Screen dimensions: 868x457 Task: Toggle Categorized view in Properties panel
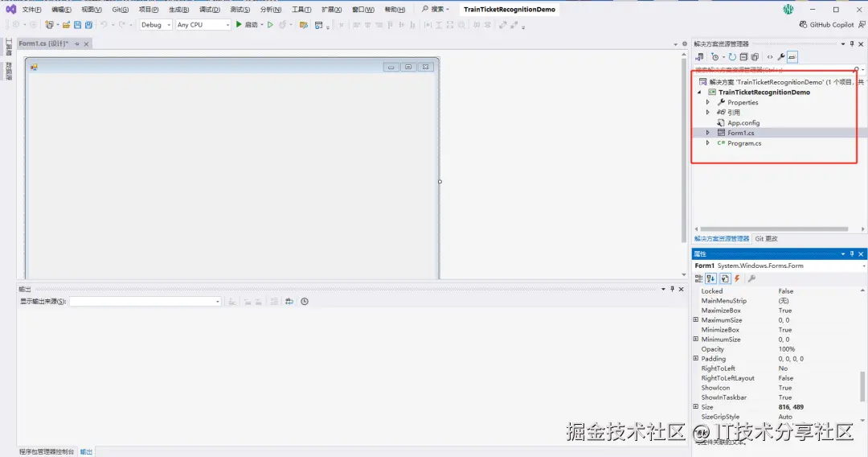click(698, 278)
